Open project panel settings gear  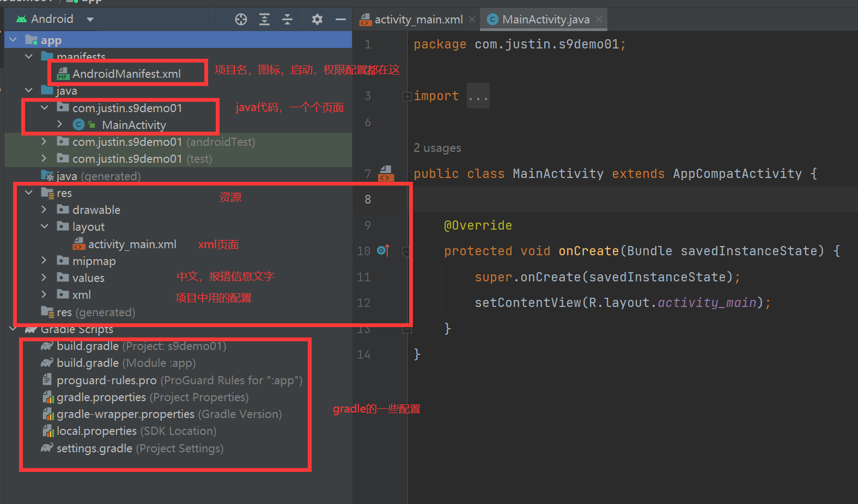(x=317, y=20)
